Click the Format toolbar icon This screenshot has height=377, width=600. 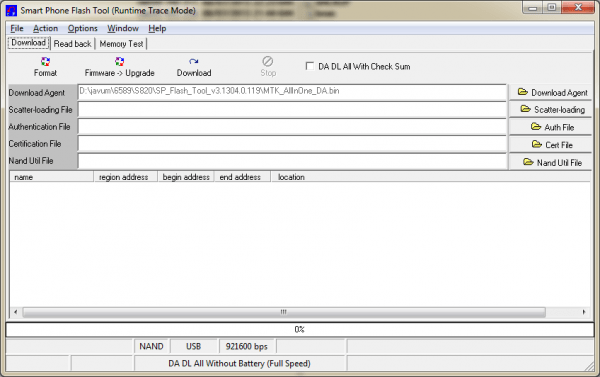(45, 62)
